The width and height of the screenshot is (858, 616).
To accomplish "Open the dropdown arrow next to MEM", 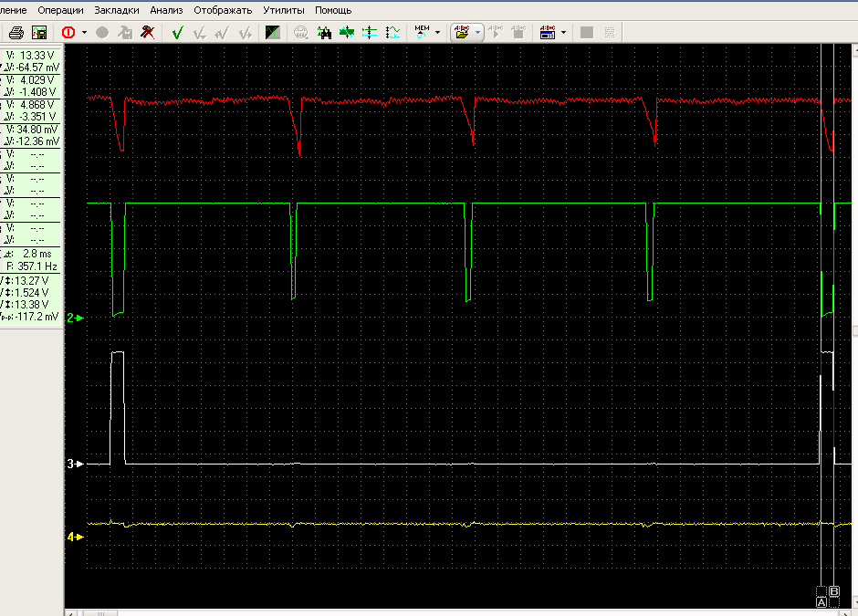I will tap(438, 32).
